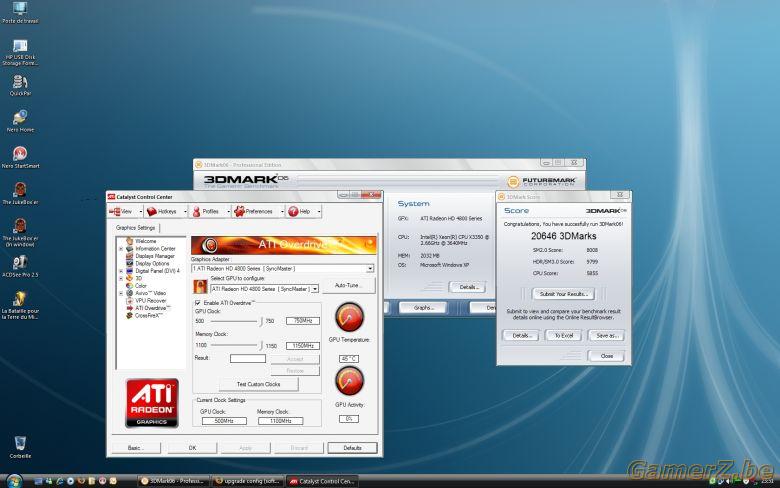Switch to Catalyst Control Center taskbar button

click(x=322, y=481)
